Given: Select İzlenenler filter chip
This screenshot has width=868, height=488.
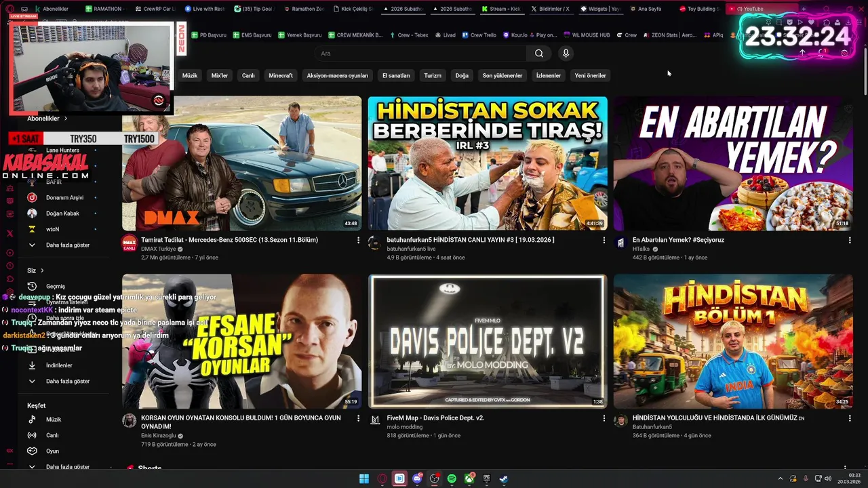Looking at the screenshot, I should coord(549,75).
